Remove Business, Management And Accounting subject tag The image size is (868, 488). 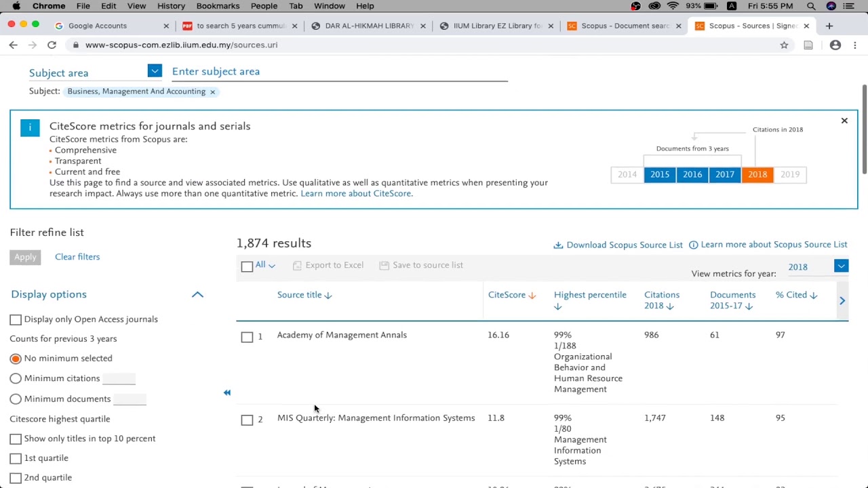[x=212, y=91]
